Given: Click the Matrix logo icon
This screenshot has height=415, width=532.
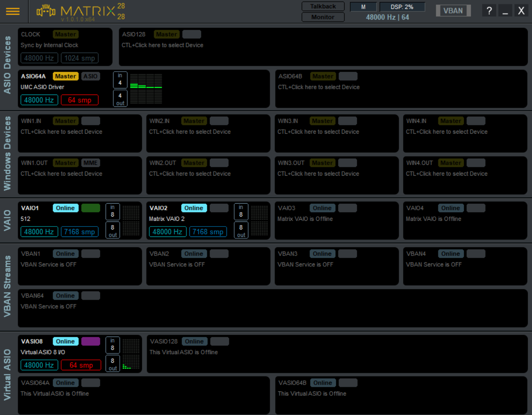Looking at the screenshot, I should pos(46,11).
